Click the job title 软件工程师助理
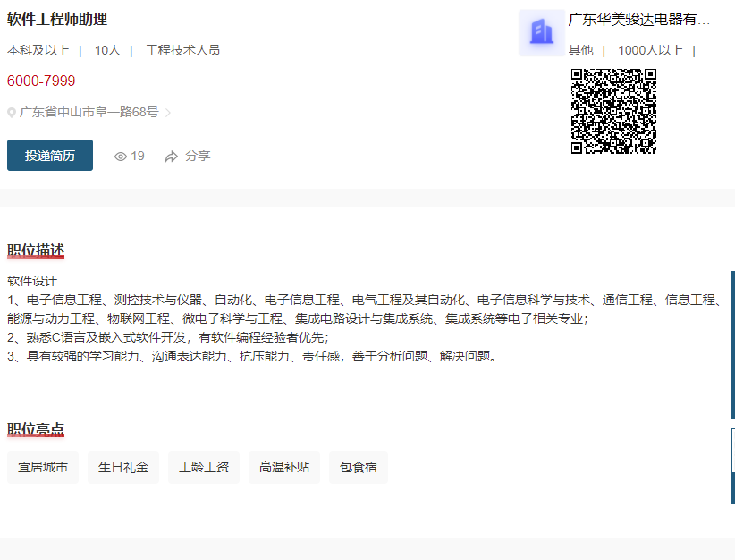The image size is (735, 560). click(57, 19)
